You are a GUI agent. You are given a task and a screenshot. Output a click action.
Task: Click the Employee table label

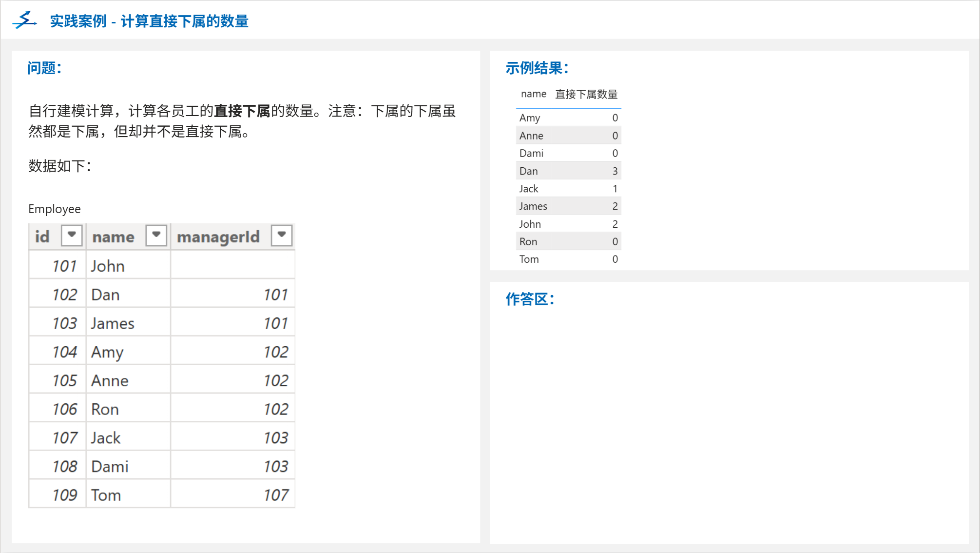[55, 209]
